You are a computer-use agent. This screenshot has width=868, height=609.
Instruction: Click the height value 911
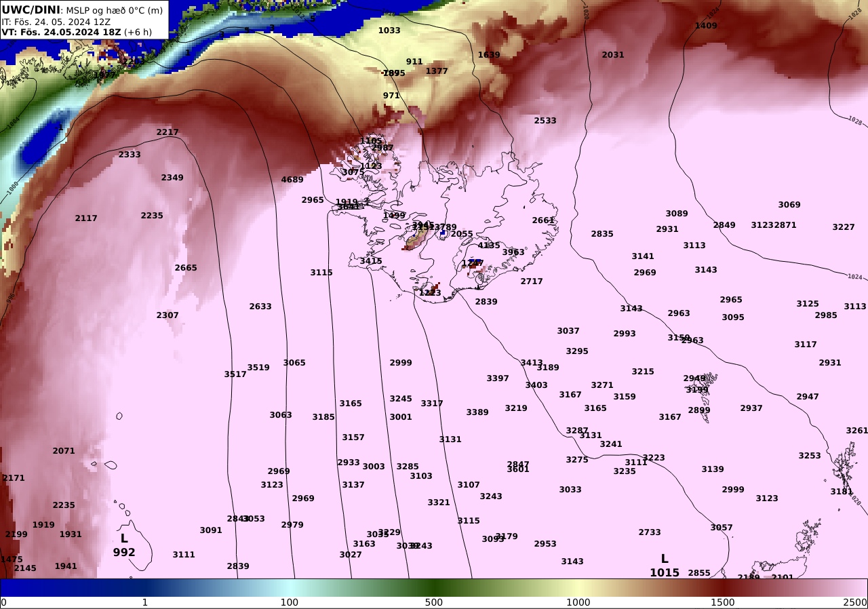pyautogui.click(x=414, y=62)
